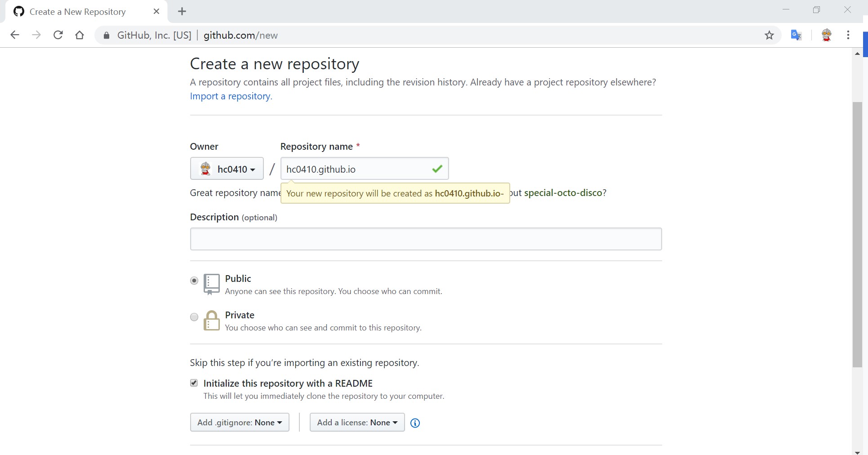Click the browser back arrow
868x455 pixels.
click(15, 35)
